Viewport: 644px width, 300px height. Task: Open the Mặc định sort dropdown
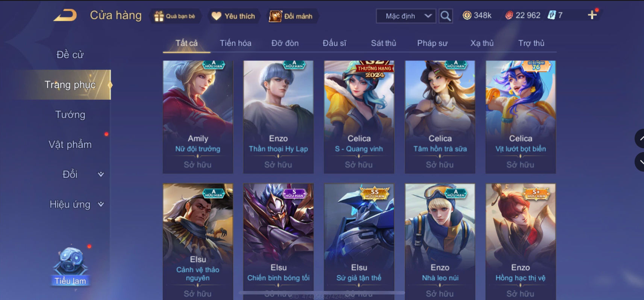(x=406, y=16)
